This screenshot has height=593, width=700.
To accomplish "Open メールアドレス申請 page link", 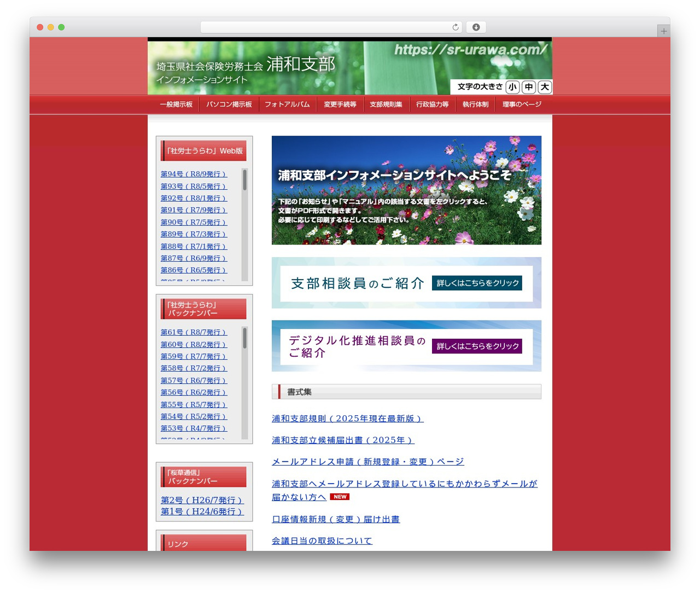I will click(x=368, y=462).
